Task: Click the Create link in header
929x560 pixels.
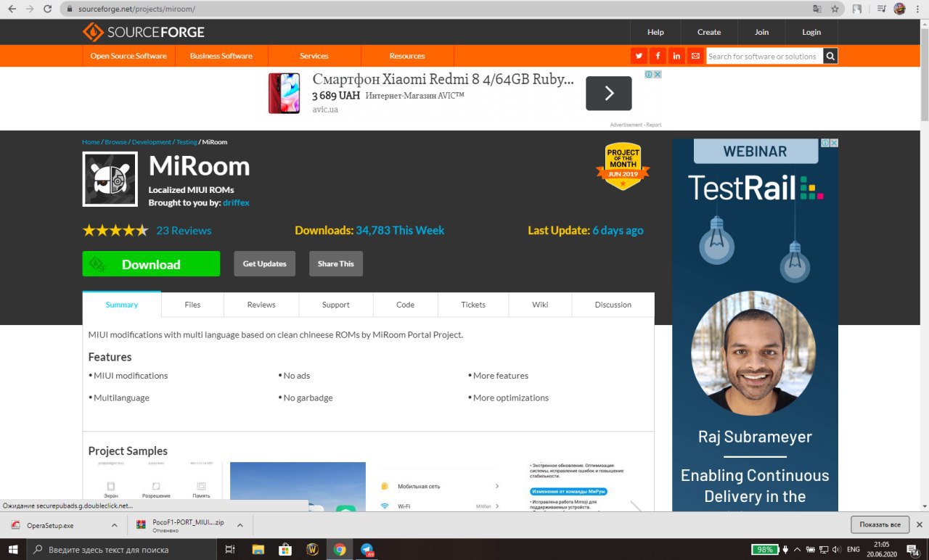Action: tap(709, 32)
